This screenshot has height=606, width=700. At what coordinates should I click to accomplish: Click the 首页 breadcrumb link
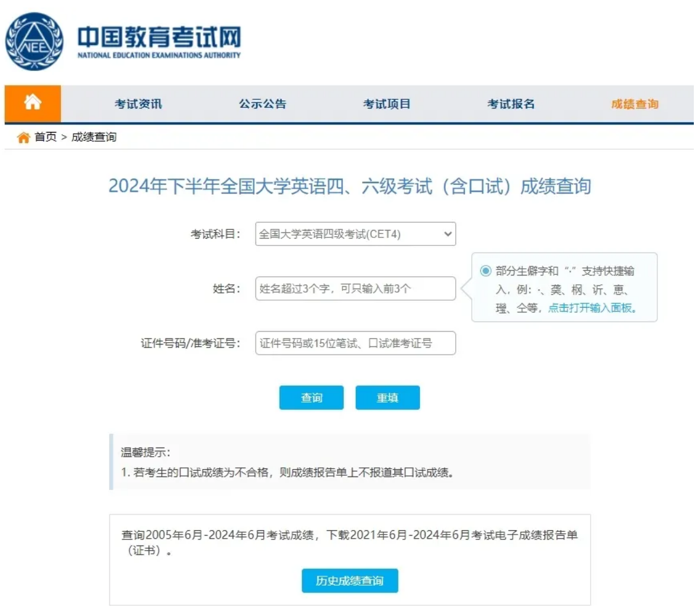(x=45, y=137)
